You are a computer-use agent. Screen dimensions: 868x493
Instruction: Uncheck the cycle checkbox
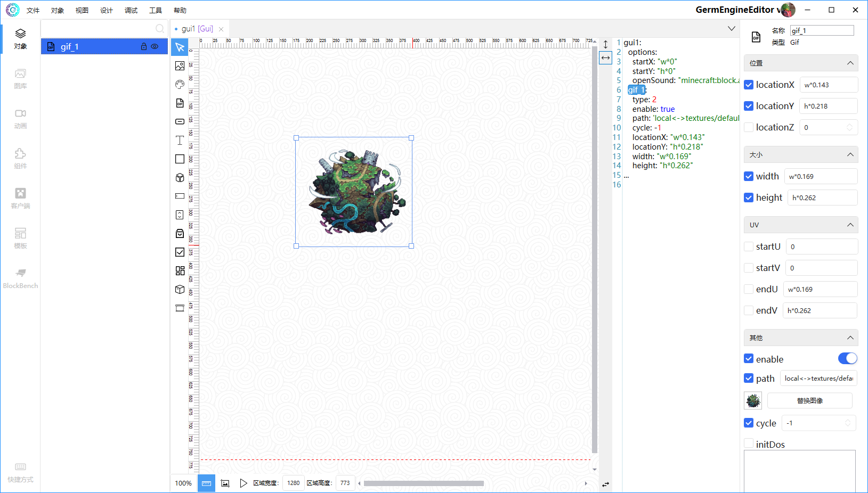[x=749, y=423]
